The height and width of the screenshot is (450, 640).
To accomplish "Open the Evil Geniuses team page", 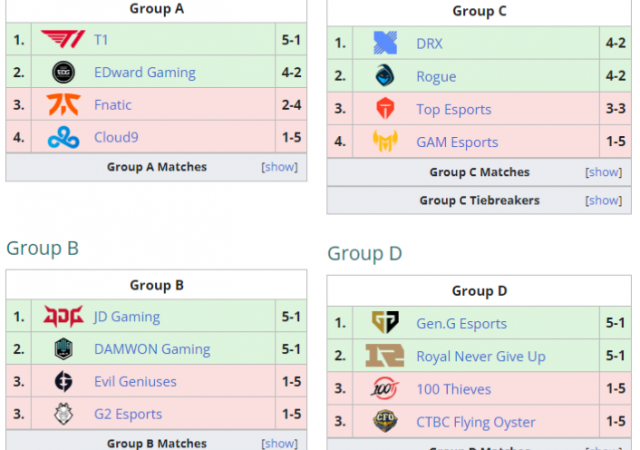I will 135,381.
